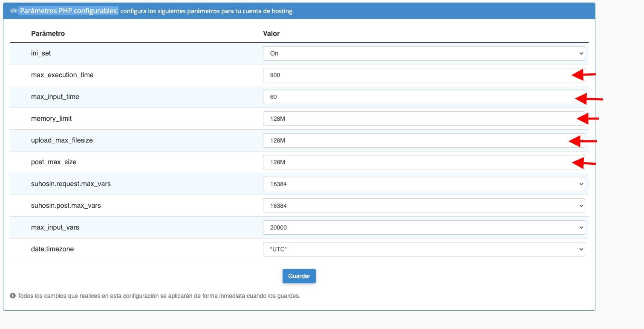This screenshot has width=644, height=329.
Task: Focus the upload_max_filesize input field
Action: (424, 140)
